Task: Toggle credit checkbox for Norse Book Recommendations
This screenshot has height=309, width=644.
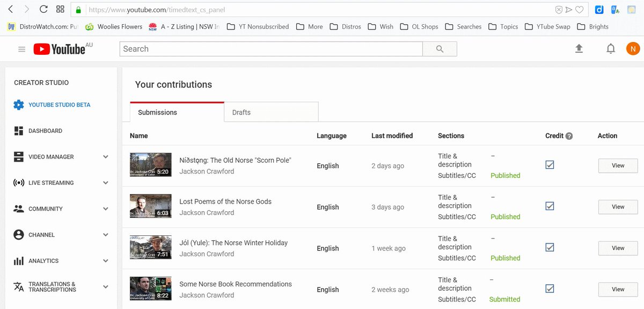Action: click(x=550, y=289)
